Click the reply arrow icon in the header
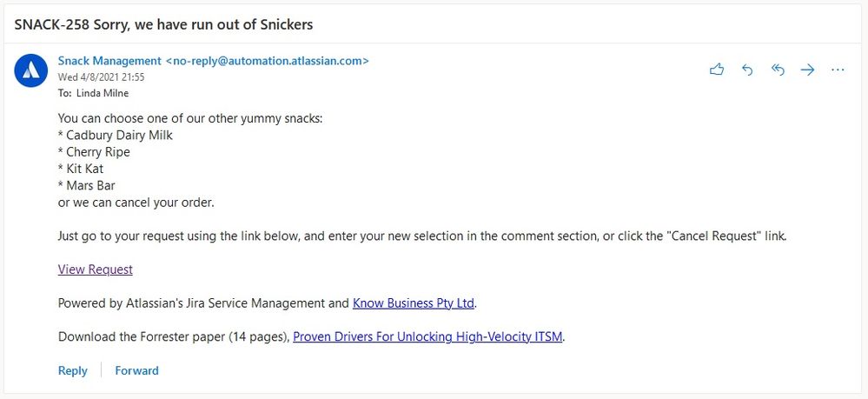Image resolution: width=868 pixels, height=399 pixels. point(747,70)
